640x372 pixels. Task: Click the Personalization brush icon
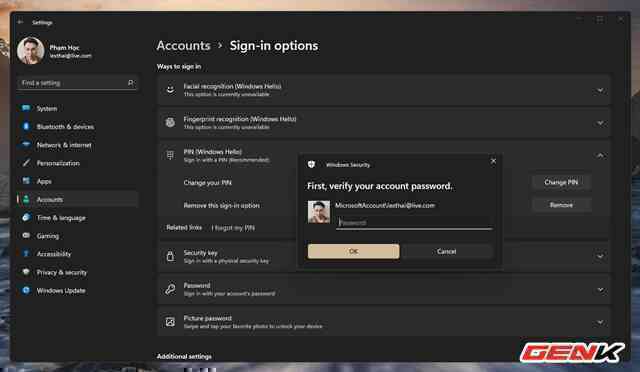coord(26,163)
